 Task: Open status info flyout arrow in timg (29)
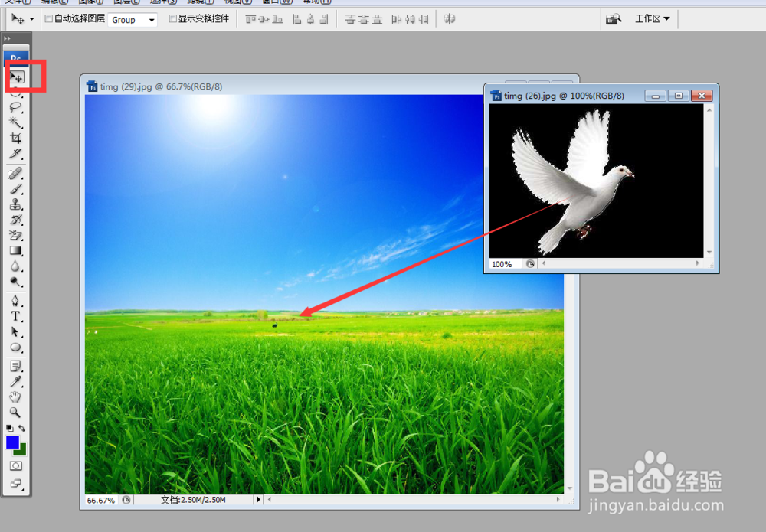(258, 499)
